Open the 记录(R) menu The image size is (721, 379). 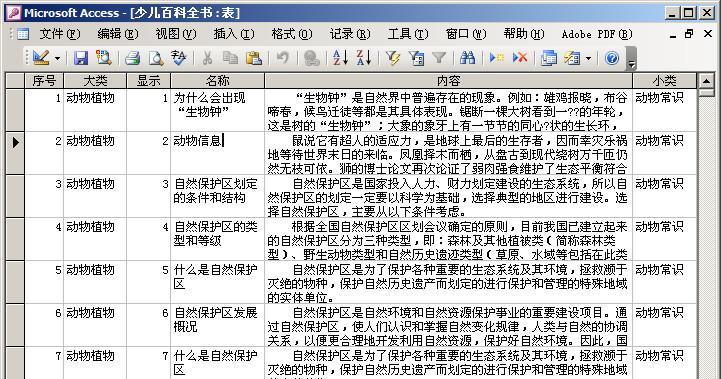350,34
